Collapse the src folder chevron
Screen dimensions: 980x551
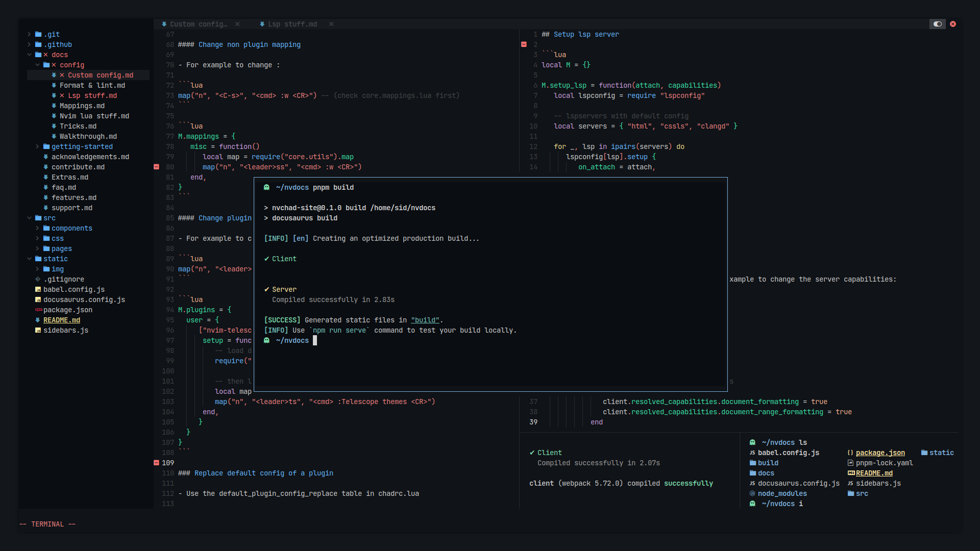pos(29,218)
